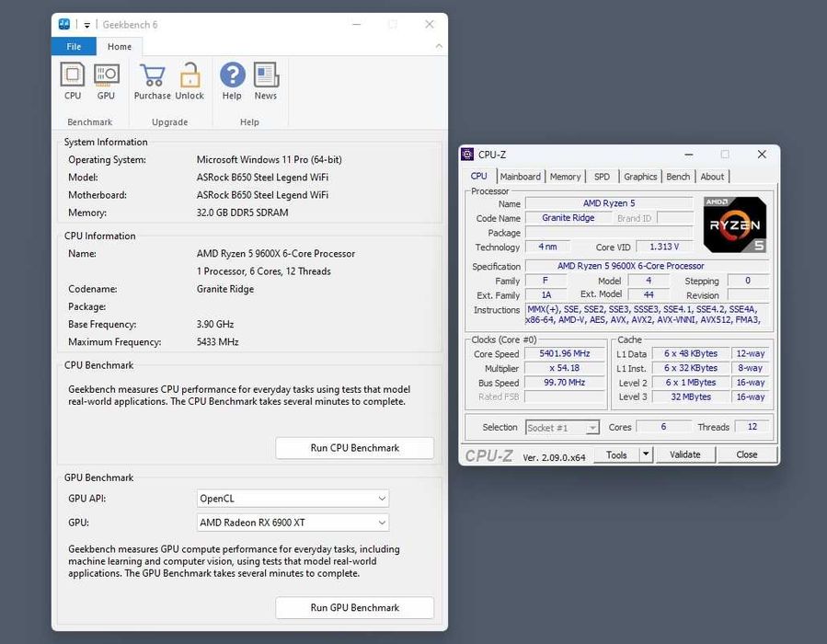Switch to CPU tab in CPU-Z
Viewport: 827px width, 644px height.
click(479, 176)
